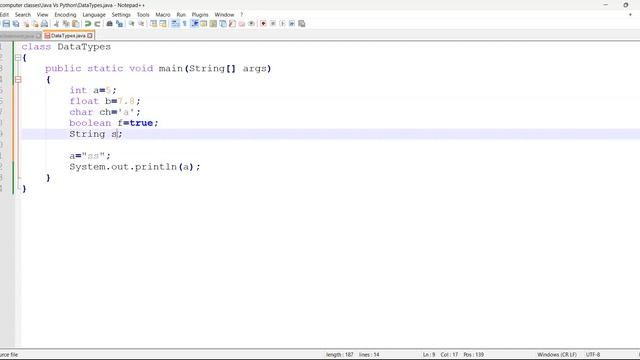Click the 'public static void main' line
The height and width of the screenshot is (360, 640).
158,69
